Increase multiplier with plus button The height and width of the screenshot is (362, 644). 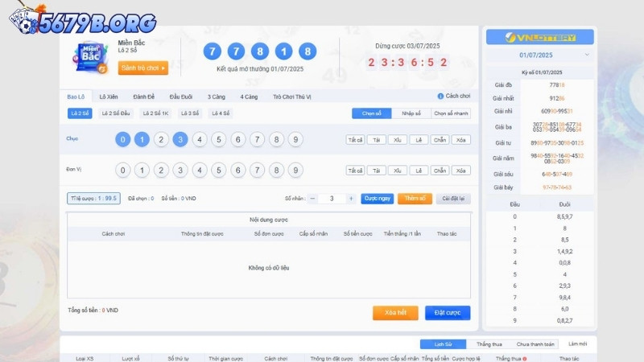click(351, 199)
